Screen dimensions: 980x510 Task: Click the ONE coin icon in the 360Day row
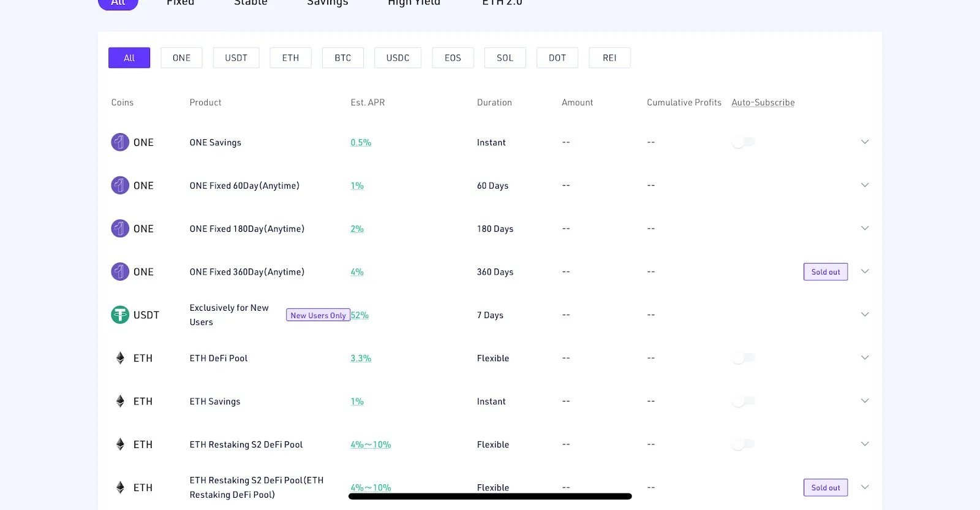(120, 272)
